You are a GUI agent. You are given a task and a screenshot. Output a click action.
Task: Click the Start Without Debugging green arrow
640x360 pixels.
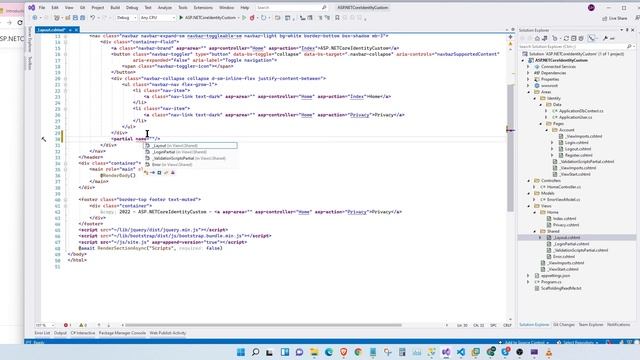click(244, 18)
